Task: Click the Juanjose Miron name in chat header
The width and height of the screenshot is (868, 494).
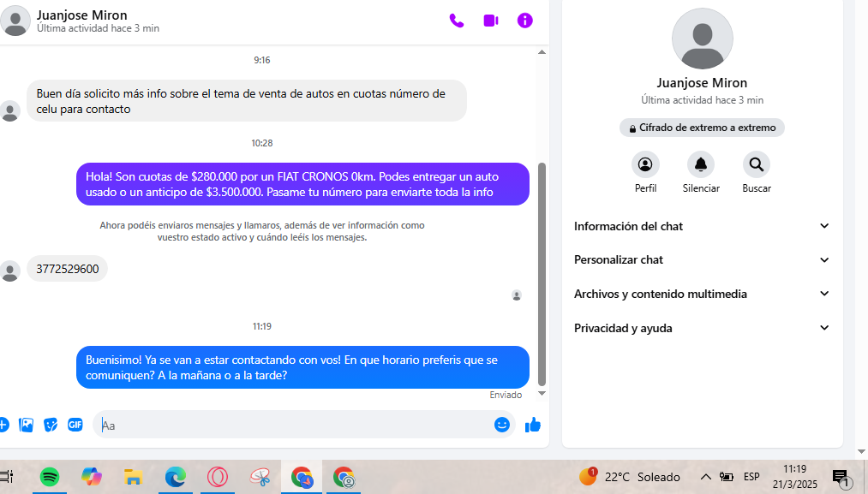Action: (82, 15)
